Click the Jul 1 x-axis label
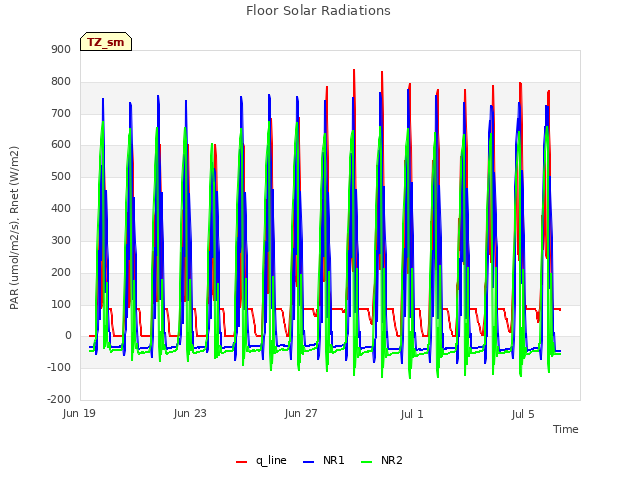 click(412, 413)
